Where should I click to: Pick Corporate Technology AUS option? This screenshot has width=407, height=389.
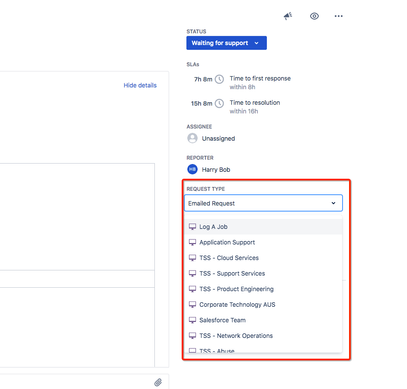(x=263, y=304)
